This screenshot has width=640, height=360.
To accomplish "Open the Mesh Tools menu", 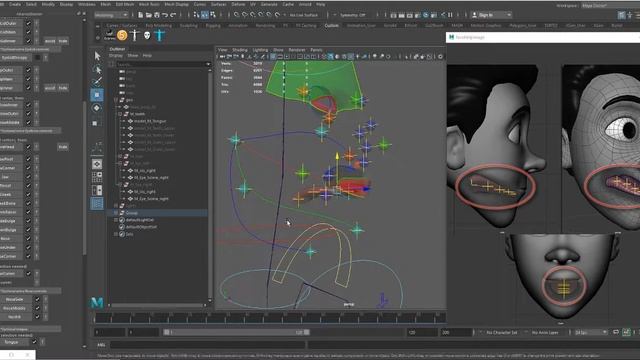I will [149, 4].
